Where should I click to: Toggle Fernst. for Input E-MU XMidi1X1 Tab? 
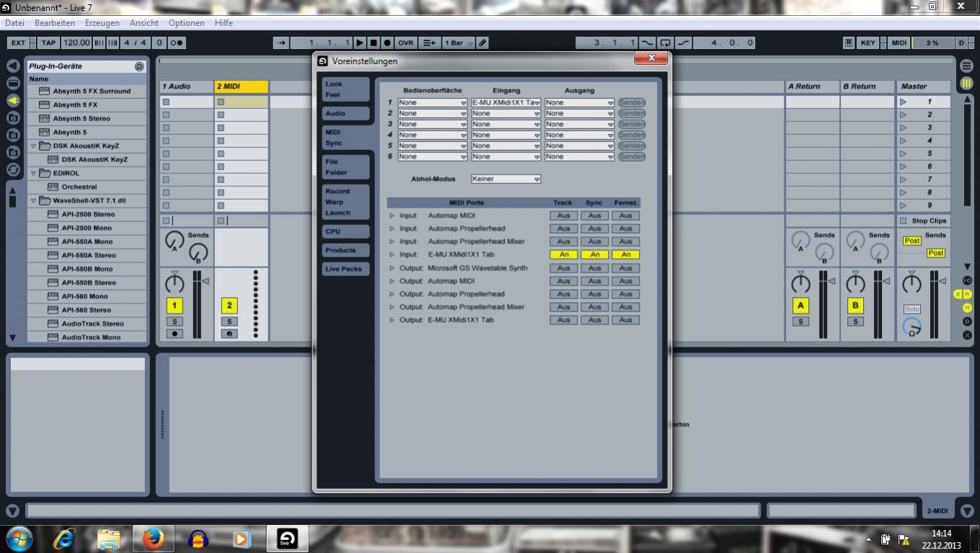click(625, 255)
